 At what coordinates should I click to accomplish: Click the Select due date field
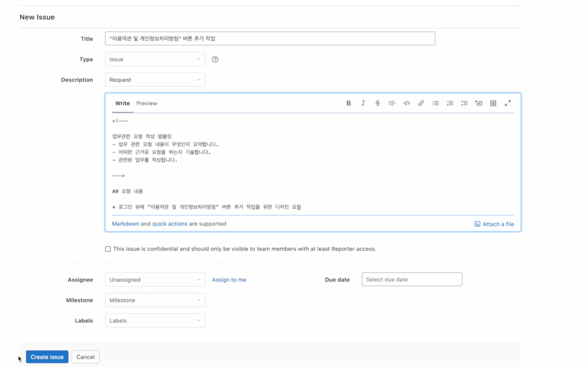(x=412, y=279)
